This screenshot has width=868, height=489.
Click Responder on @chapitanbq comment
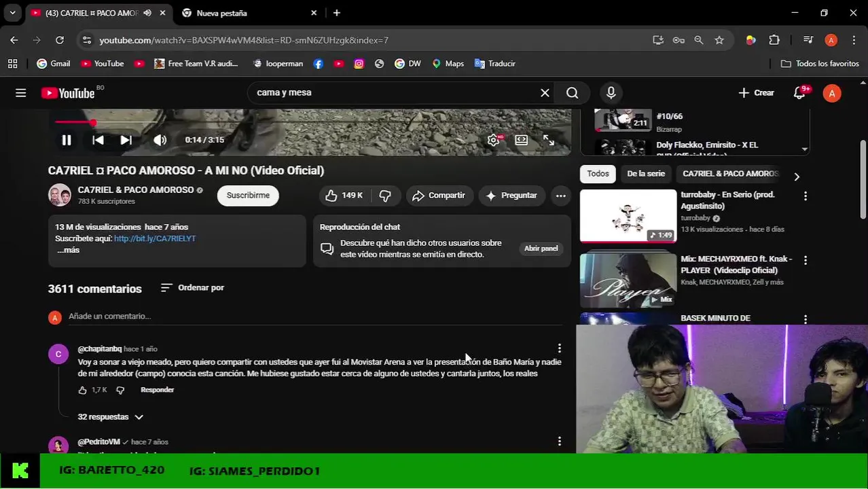click(157, 390)
